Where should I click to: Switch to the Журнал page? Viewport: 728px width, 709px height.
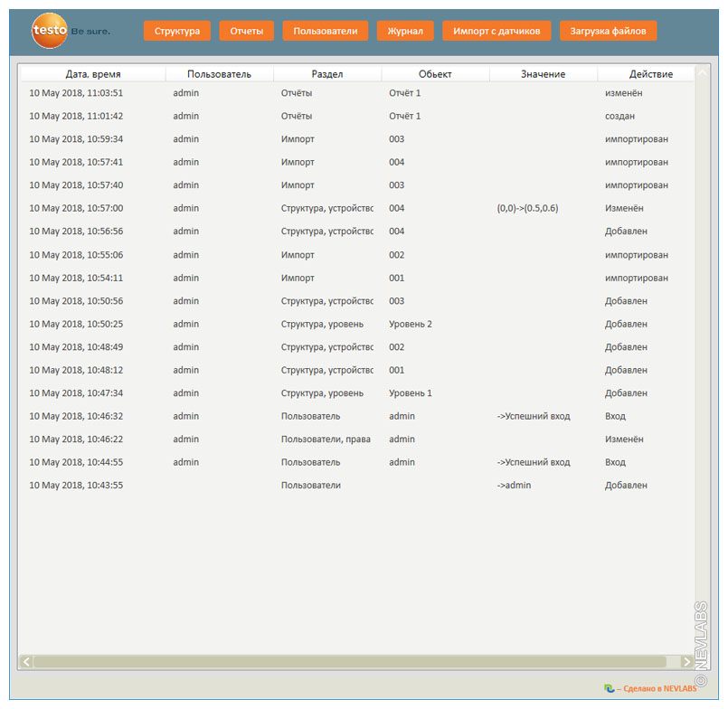tap(405, 31)
